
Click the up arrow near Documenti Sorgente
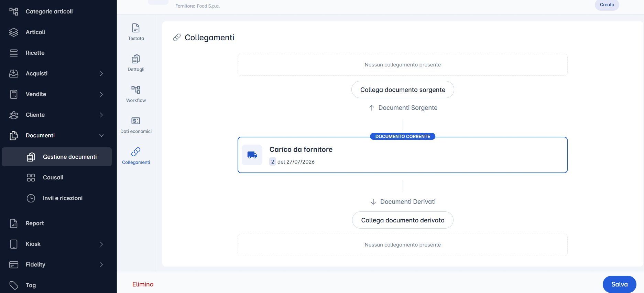(x=372, y=108)
